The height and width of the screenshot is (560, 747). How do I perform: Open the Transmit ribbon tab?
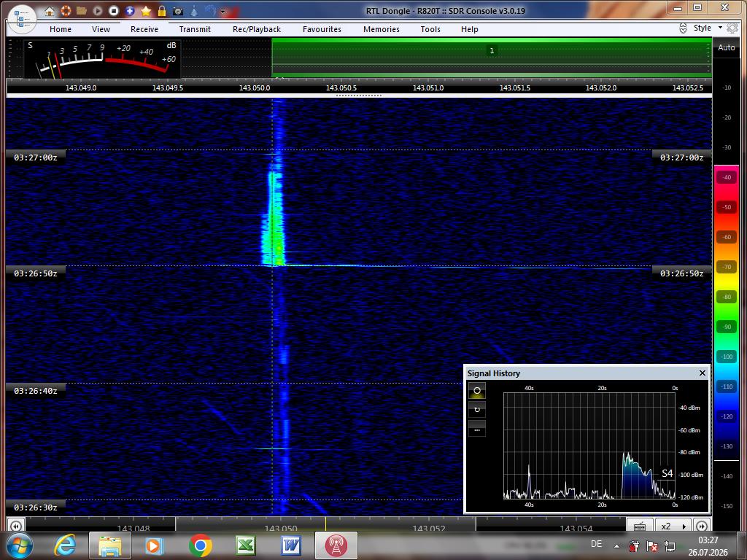click(195, 29)
